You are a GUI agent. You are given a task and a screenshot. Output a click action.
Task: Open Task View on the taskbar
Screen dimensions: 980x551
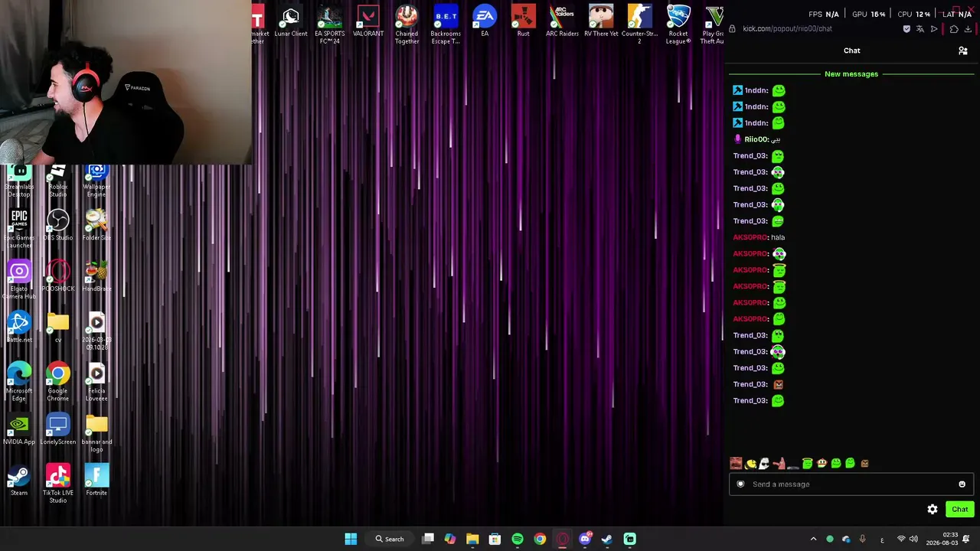[428, 539]
